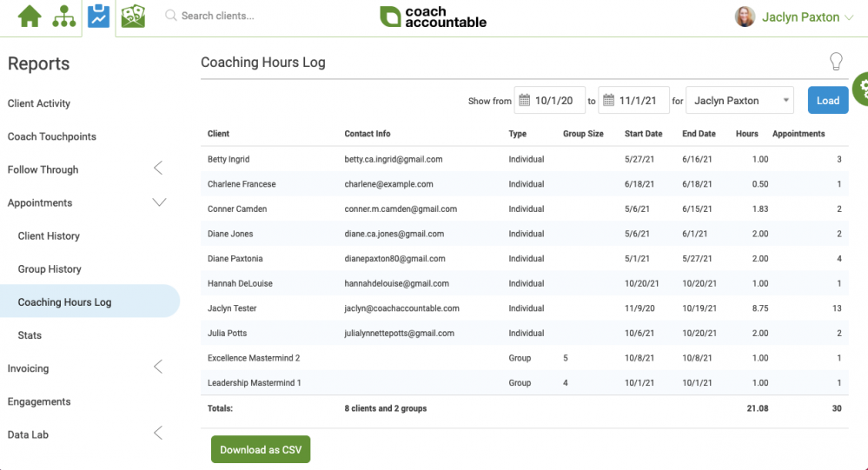This screenshot has height=470, width=868.
Task: Collapse the Appointments section
Action: pos(159,202)
